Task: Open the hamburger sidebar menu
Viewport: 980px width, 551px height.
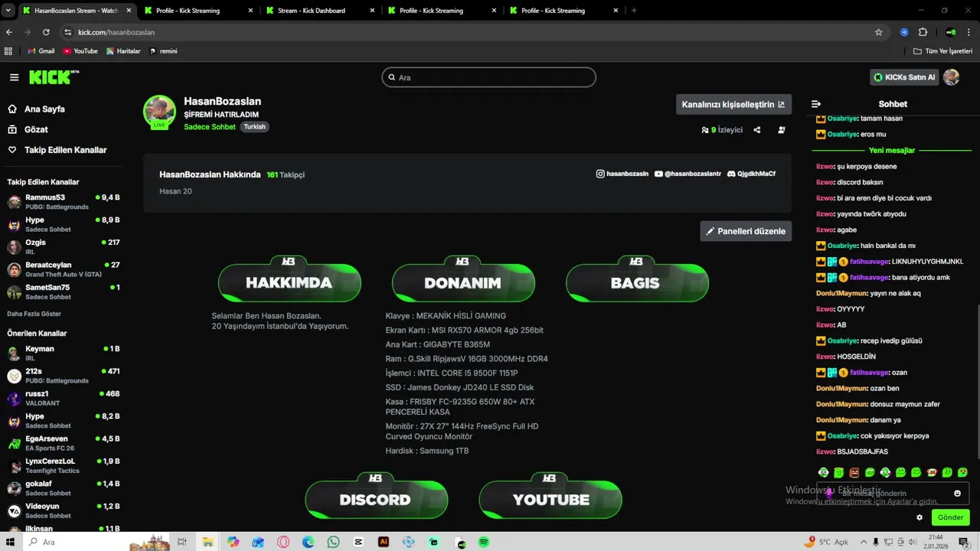Action: [x=14, y=77]
